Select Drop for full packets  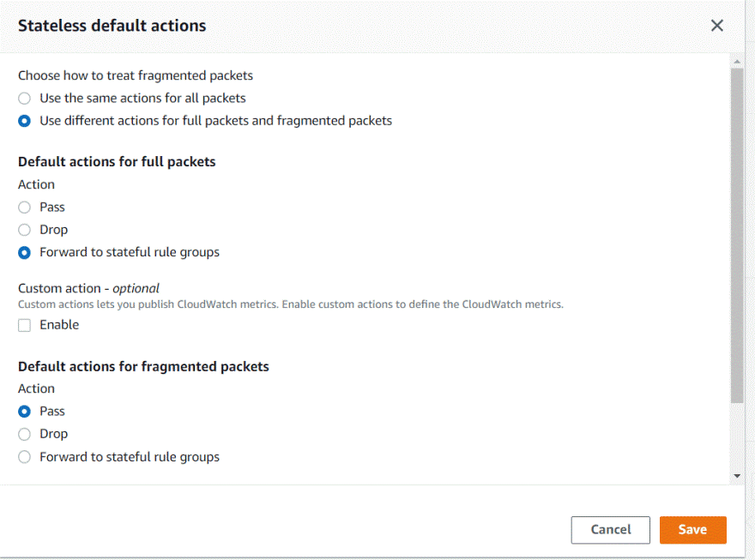[24, 230]
